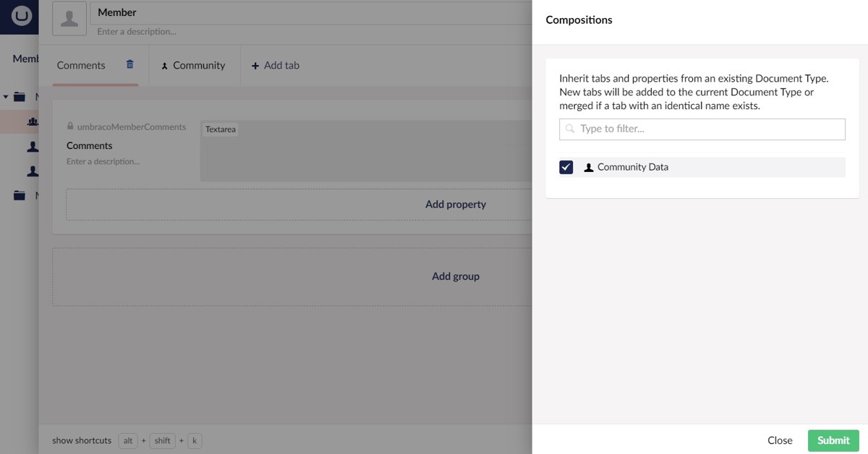Click the first member profile icon in sidebar
Viewport: 868px width, 454px height.
pos(32,145)
